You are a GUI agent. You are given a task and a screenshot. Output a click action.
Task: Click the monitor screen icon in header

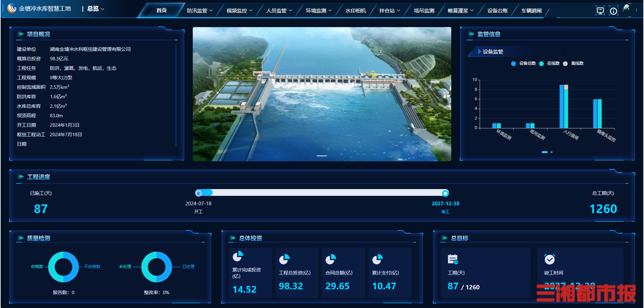tap(600, 11)
